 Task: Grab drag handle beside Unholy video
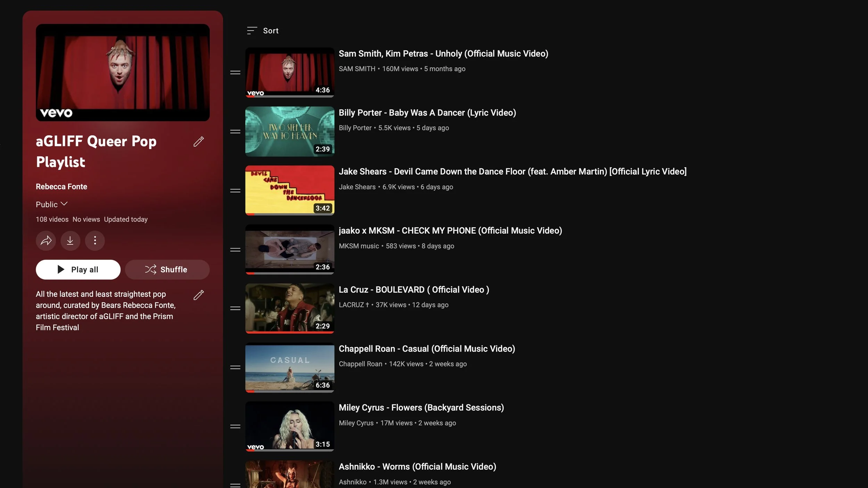pos(235,73)
